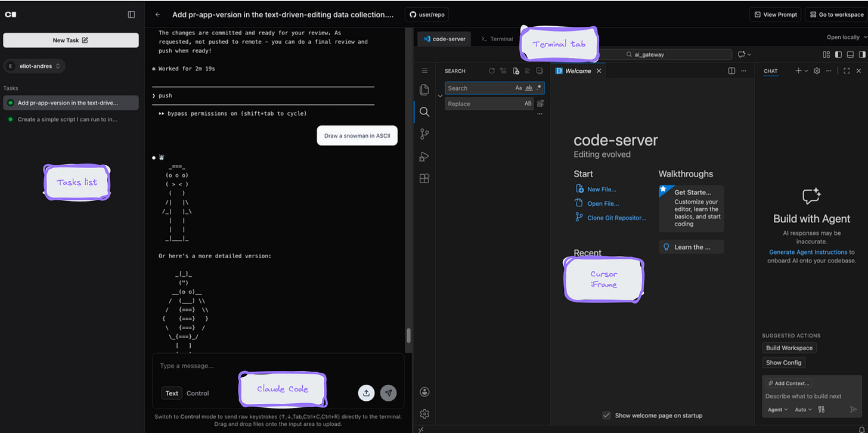Toggle secondary side bar visibility
The image size is (868, 433).
(x=862, y=54)
